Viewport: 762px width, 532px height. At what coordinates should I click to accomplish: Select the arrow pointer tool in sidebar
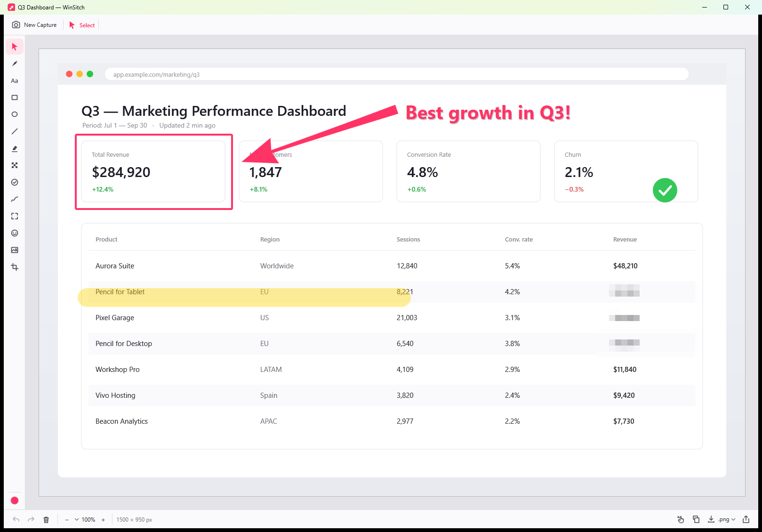(15, 47)
